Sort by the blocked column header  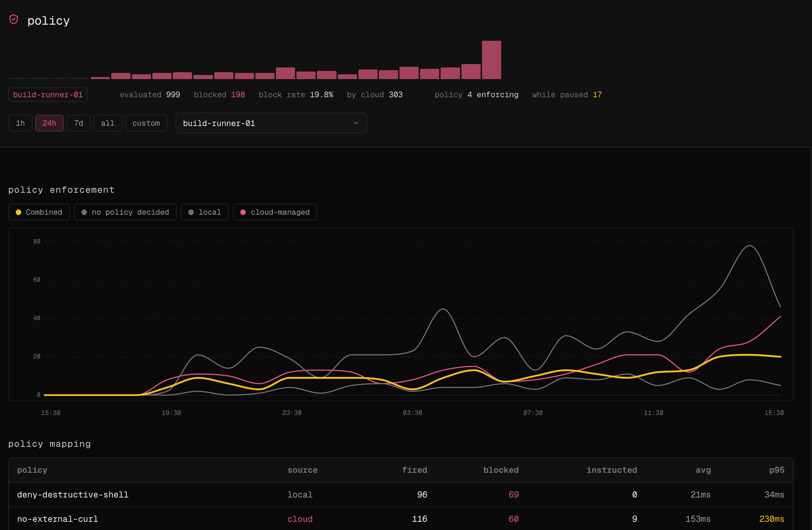(501, 470)
